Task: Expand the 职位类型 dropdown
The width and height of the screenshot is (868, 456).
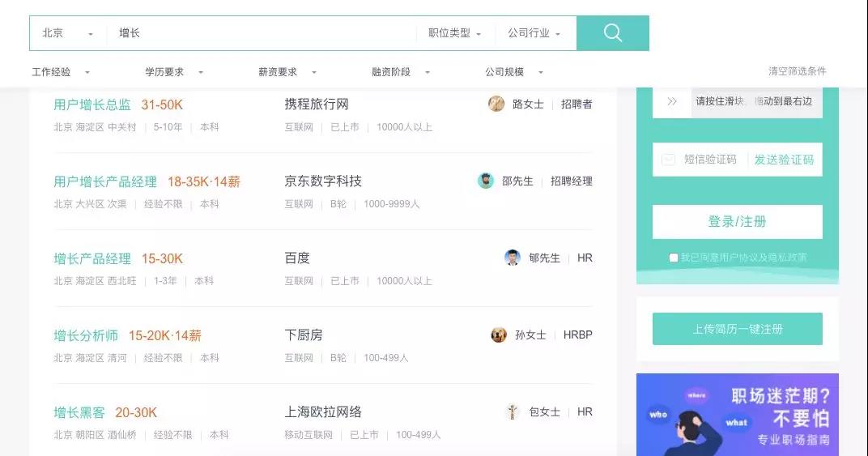Action: pyautogui.click(x=454, y=33)
